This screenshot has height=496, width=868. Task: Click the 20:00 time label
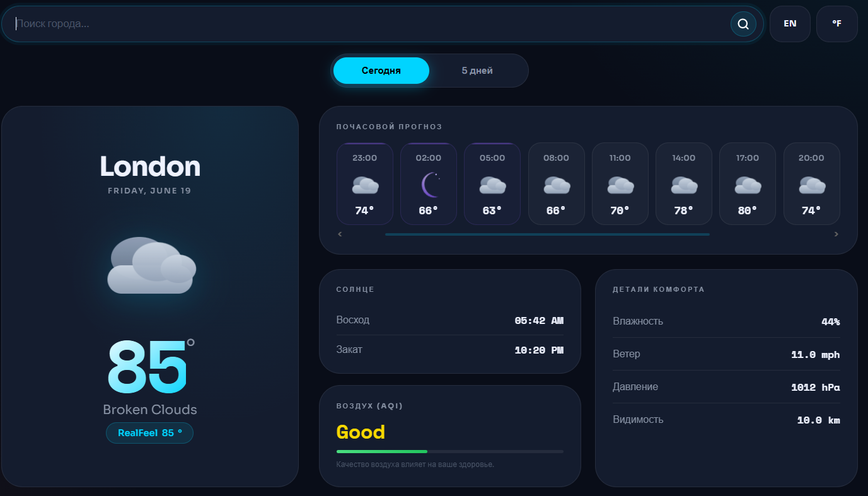coord(811,158)
